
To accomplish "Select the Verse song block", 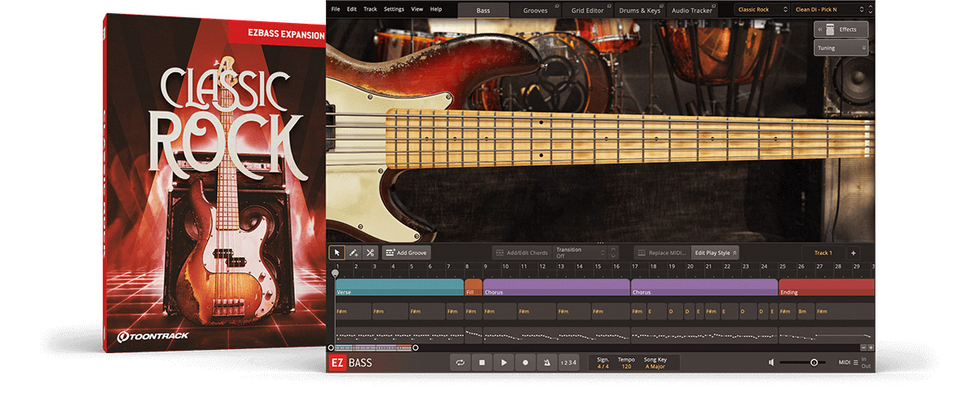I will click(x=399, y=288).
